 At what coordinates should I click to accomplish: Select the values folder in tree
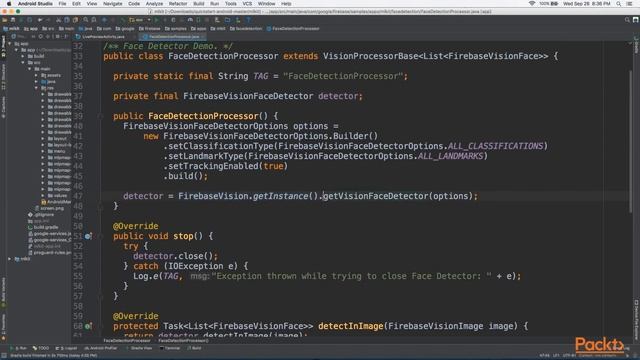point(57,196)
